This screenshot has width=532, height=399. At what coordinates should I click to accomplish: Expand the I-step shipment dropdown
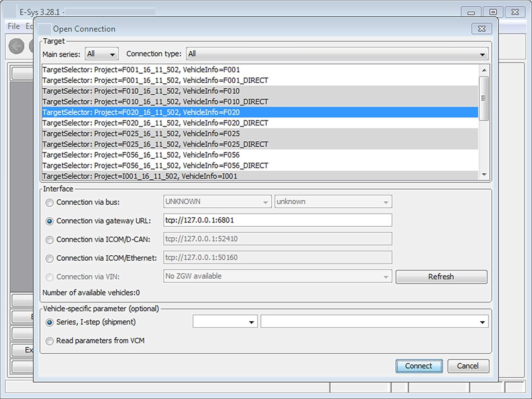tap(374, 322)
